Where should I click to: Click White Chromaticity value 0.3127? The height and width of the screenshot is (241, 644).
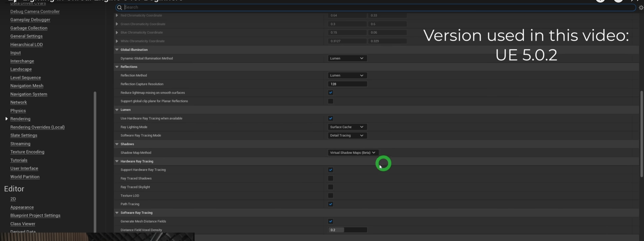click(347, 41)
